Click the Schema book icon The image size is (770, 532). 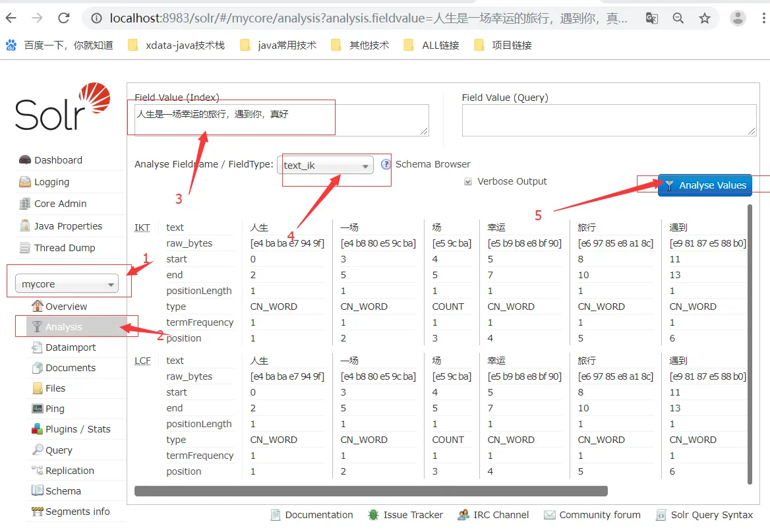click(38, 490)
